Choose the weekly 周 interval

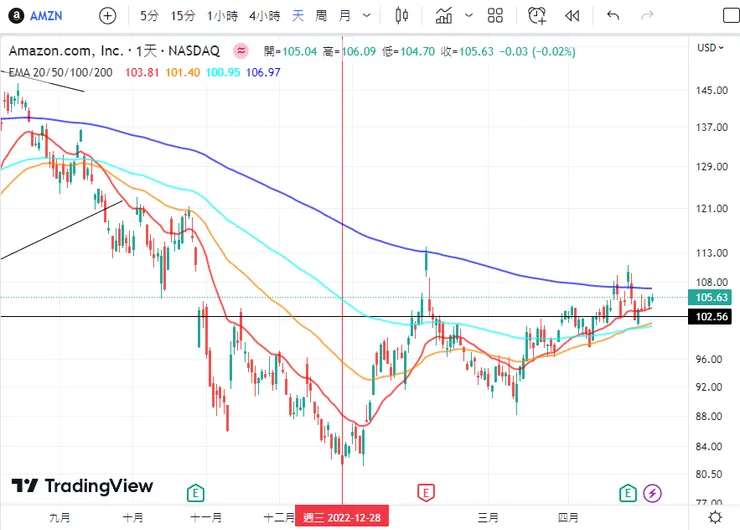(321, 16)
